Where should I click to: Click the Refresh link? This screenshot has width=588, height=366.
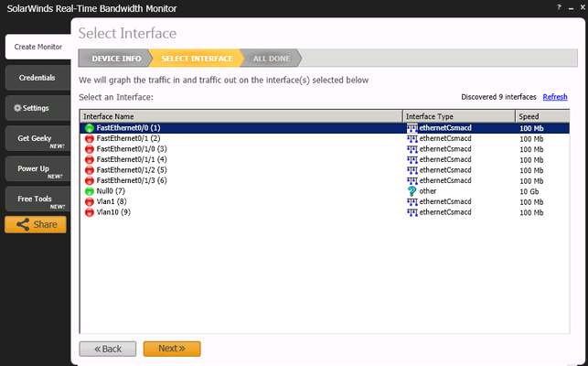pyautogui.click(x=555, y=97)
